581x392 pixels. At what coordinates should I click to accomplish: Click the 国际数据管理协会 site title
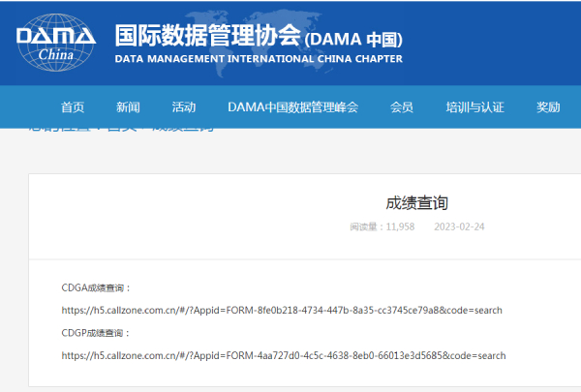tap(207, 36)
